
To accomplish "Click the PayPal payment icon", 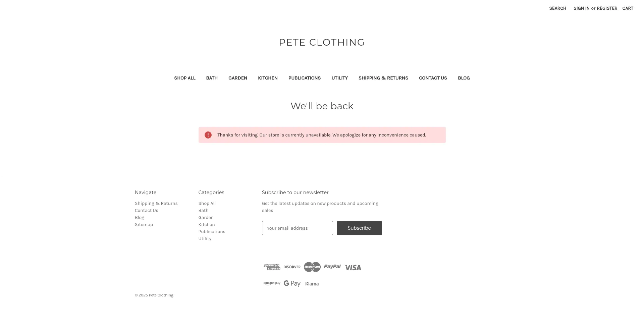I will click(x=332, y=267).
